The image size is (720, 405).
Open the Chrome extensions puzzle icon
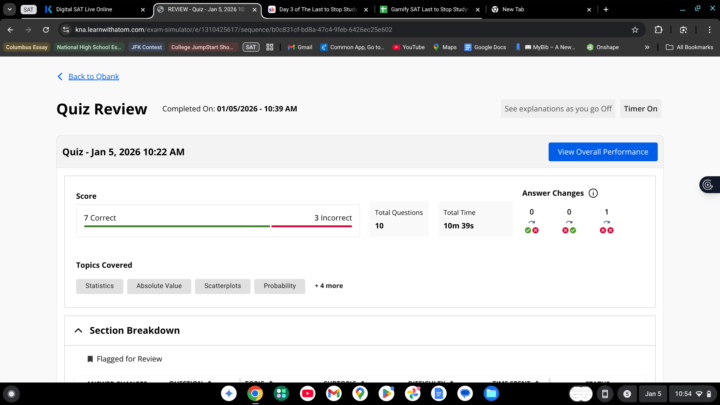(658, 29)
